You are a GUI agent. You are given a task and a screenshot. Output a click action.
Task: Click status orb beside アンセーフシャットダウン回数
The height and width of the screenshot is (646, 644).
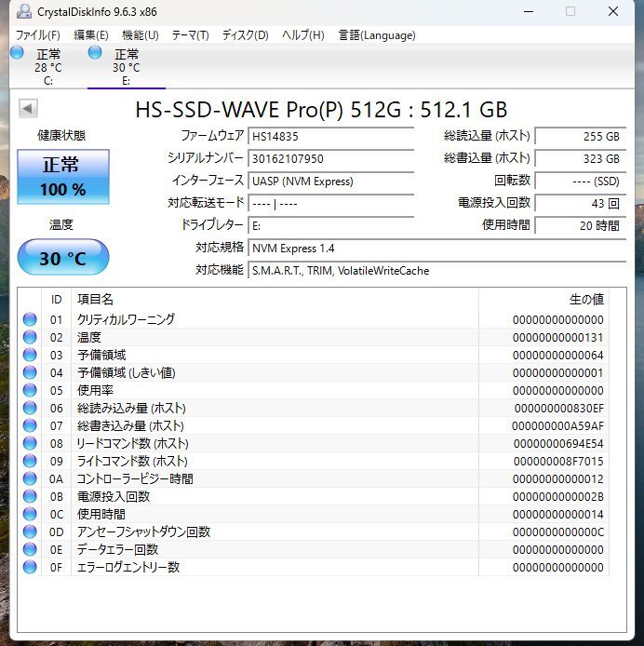[30, 532]
